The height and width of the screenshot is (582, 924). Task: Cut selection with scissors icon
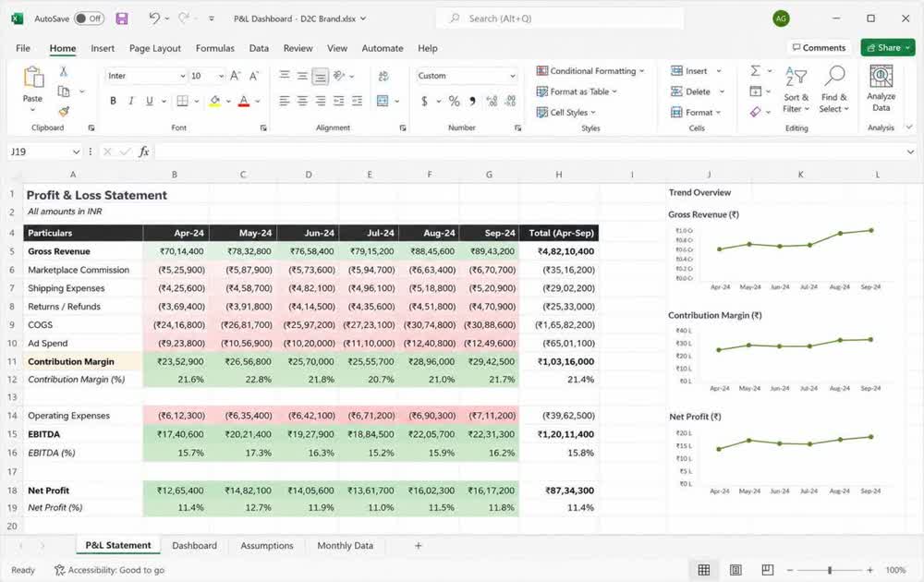(x=64, y=71)
